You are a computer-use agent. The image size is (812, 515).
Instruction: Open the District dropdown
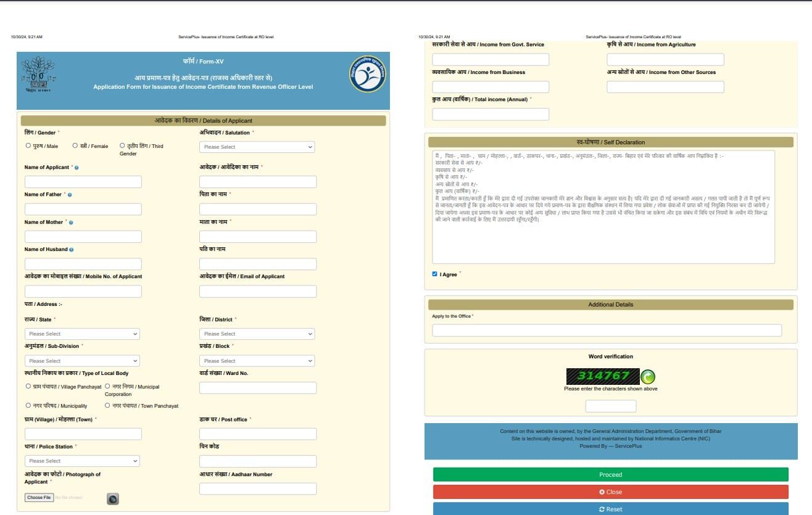pyautogui.click(x=257, y=334)
